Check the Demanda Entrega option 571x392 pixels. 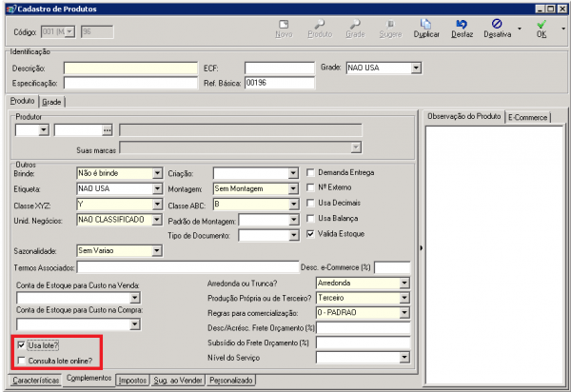pos(310,173)
